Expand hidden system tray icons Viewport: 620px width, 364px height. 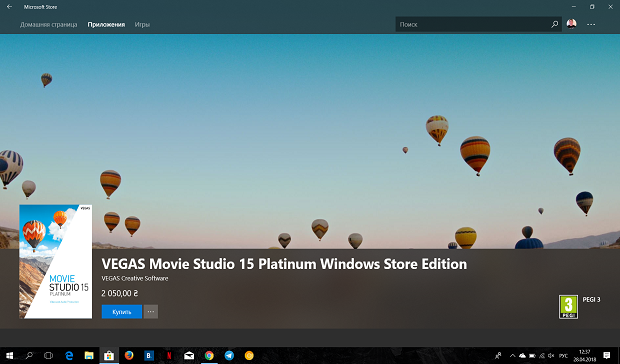pos(513,356)
